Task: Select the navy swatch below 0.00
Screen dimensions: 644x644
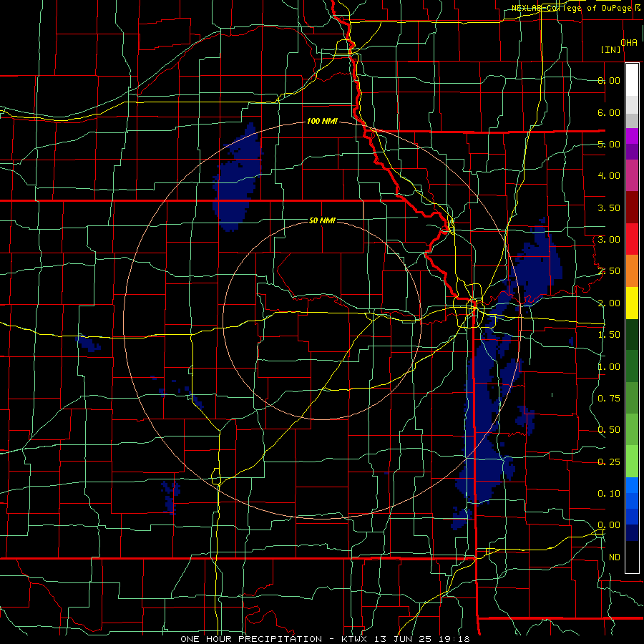Action: point(632,532)
